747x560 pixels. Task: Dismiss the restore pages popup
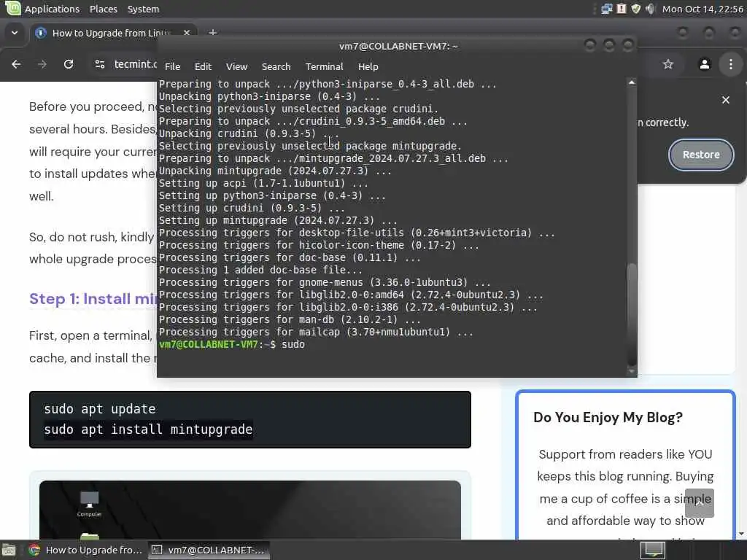pyautogui.click(x=726, y=100)
